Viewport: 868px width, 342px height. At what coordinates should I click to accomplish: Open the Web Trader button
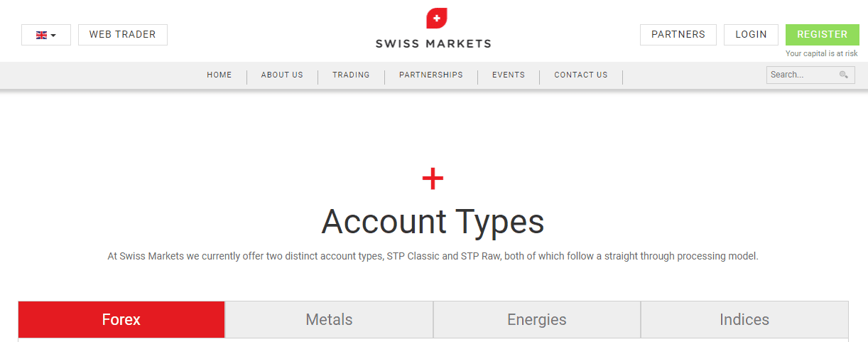[x=122, y=35]
